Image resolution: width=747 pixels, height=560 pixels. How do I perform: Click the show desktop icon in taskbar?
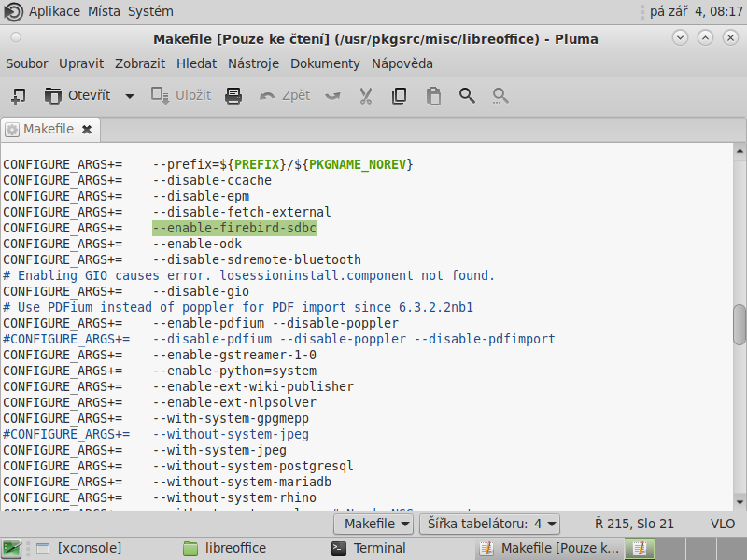click(x=11, y=548)
